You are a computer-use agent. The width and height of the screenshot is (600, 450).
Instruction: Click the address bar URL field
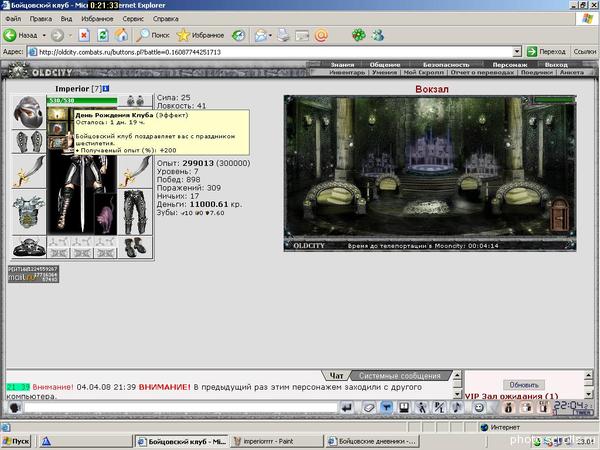(x=270, y=52)
